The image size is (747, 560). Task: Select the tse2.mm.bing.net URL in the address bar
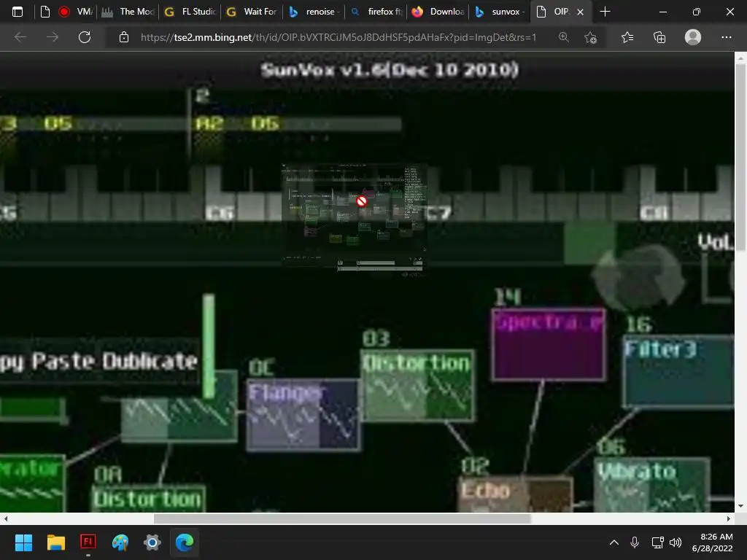point(338,37)
